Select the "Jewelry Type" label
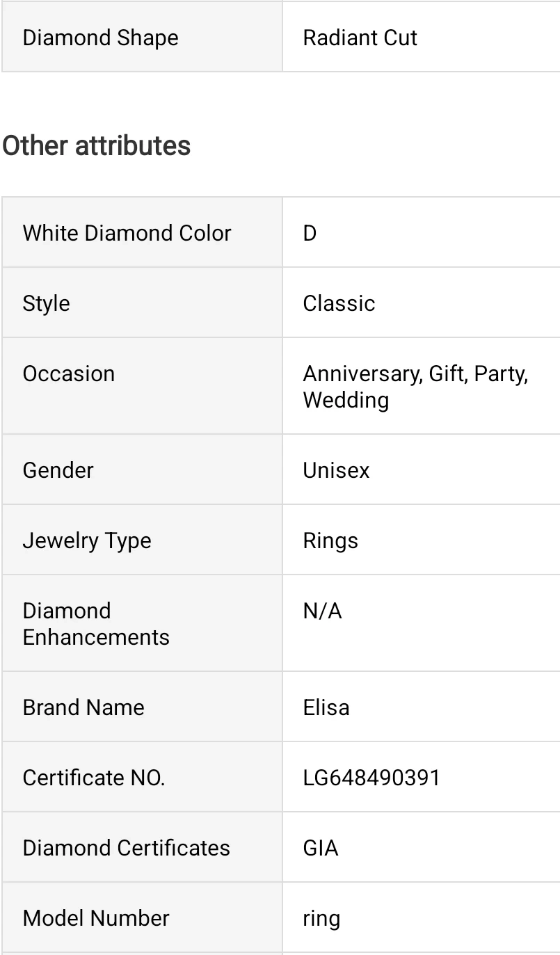 [x=87, y=540]
